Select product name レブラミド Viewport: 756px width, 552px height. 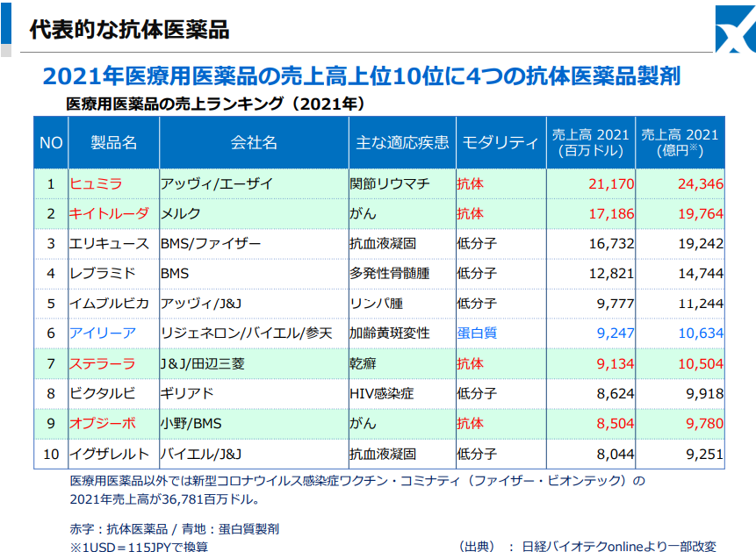click(x=103, y=273)
